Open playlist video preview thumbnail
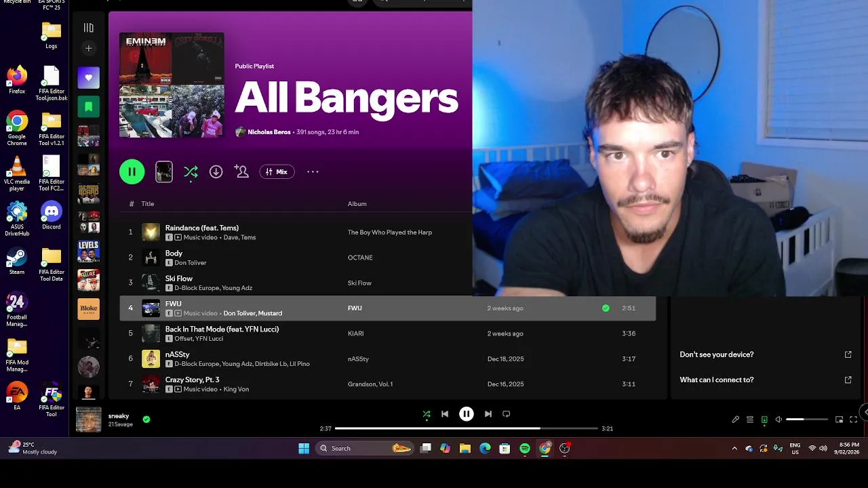 (164, 171)
